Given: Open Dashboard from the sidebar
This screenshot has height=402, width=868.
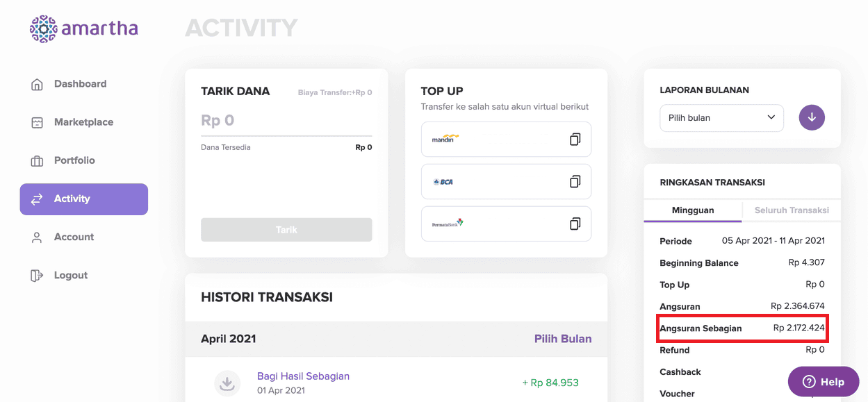Looking at the screenshot, I should (x=80, y=84).
